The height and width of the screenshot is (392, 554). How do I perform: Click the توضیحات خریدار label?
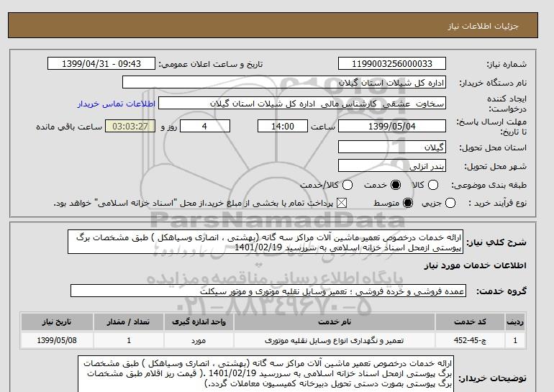click(x=493, y=378)
